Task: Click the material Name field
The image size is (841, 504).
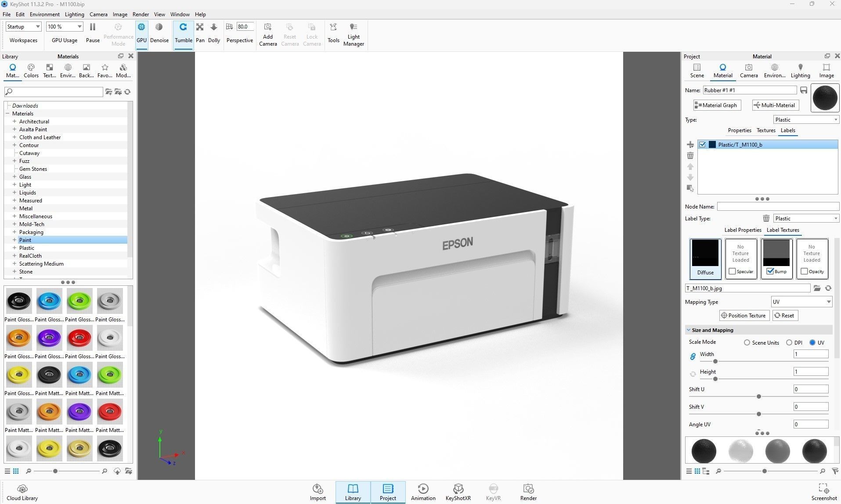Action: click(750, 90)
